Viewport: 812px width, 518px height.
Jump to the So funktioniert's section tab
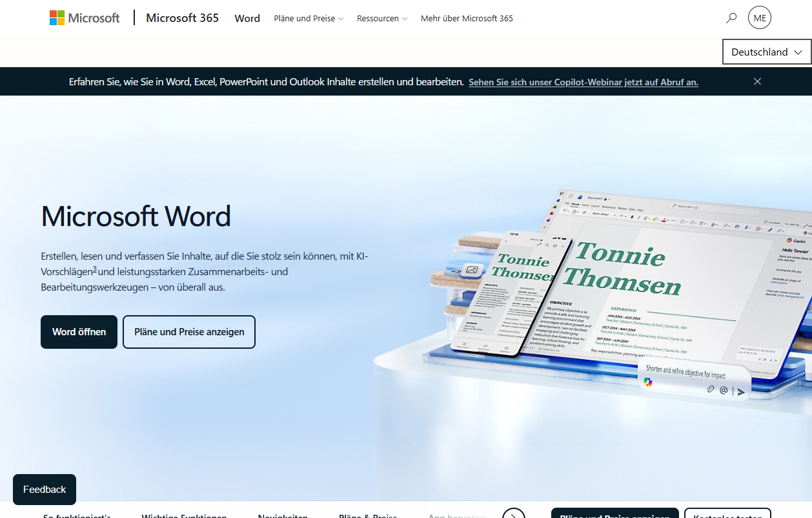(77, 515)
